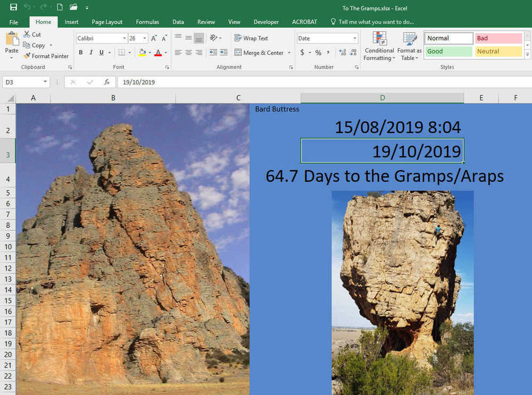The image size is (532, 395).
Task: Click the Cut scissors icon
Action: click(x=27, y=35)
